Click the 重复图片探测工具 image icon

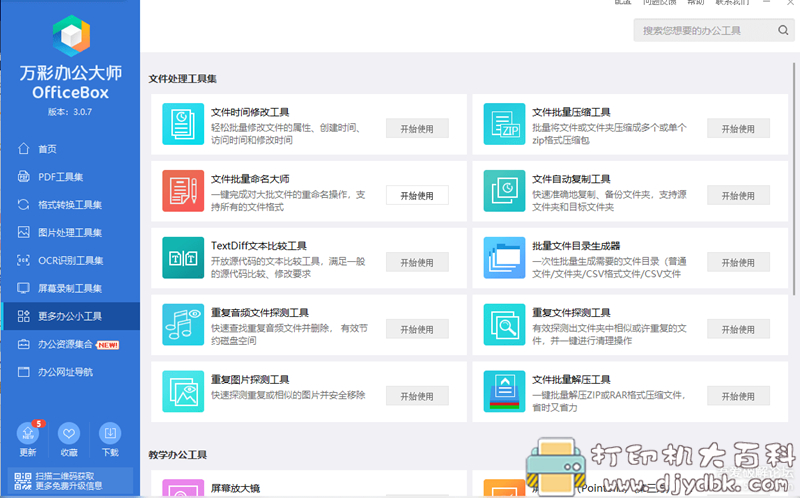tap(183, 391)
